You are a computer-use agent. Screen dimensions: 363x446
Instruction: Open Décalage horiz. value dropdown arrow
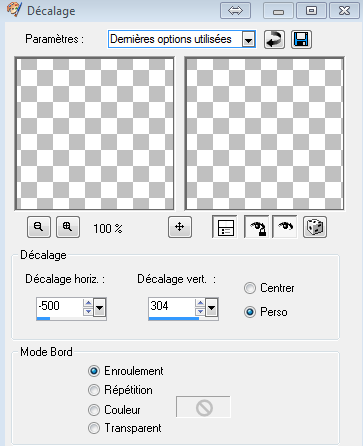point(100,308)
